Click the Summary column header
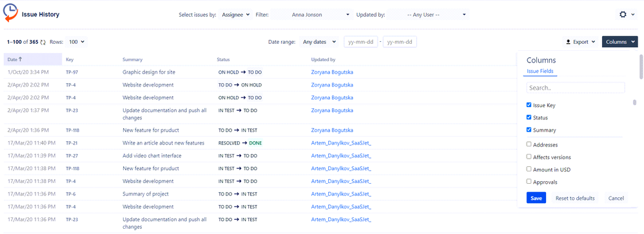 coord(132,59)
